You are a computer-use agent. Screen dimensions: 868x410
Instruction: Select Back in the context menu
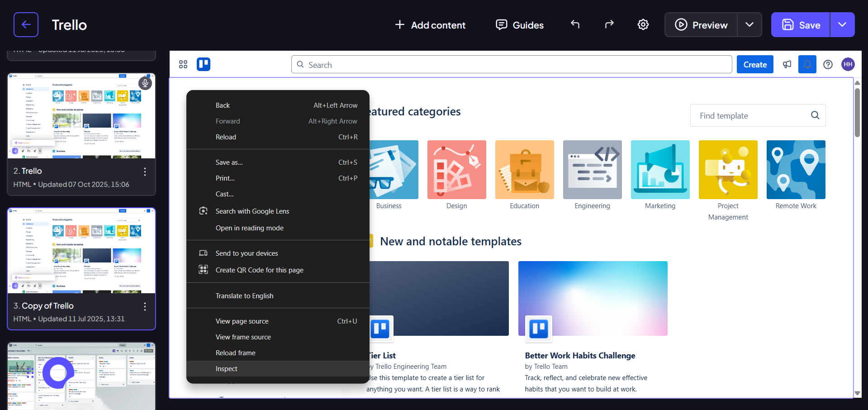coord(278,105)
